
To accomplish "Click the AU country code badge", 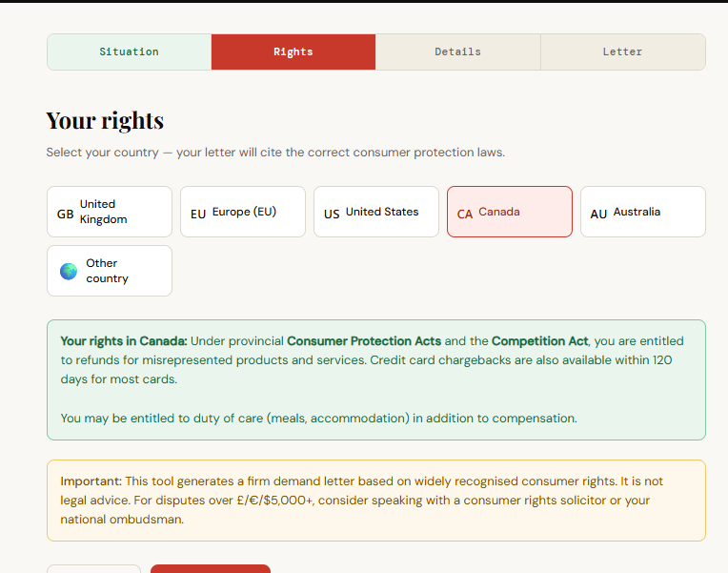I will [x=598, y=214].
